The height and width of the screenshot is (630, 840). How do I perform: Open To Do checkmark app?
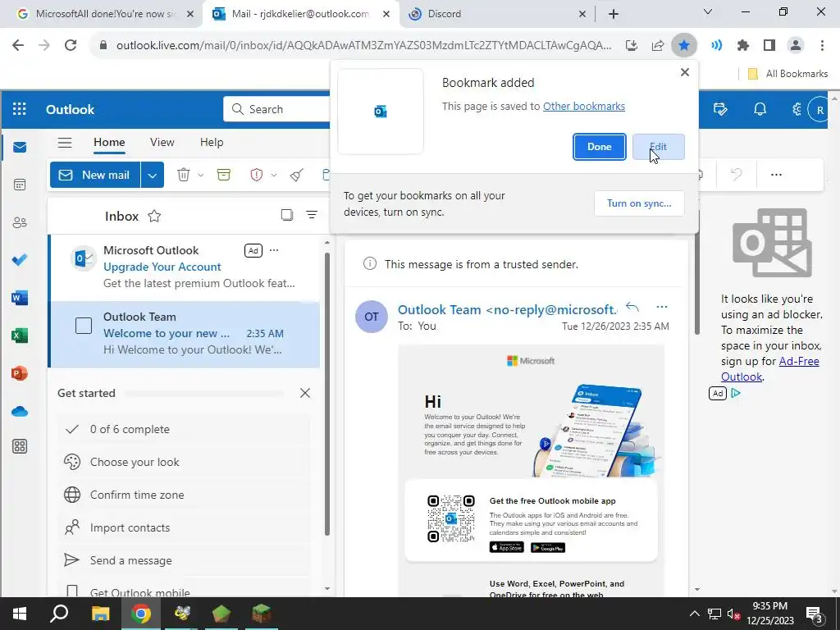click(x=20, y=260)
